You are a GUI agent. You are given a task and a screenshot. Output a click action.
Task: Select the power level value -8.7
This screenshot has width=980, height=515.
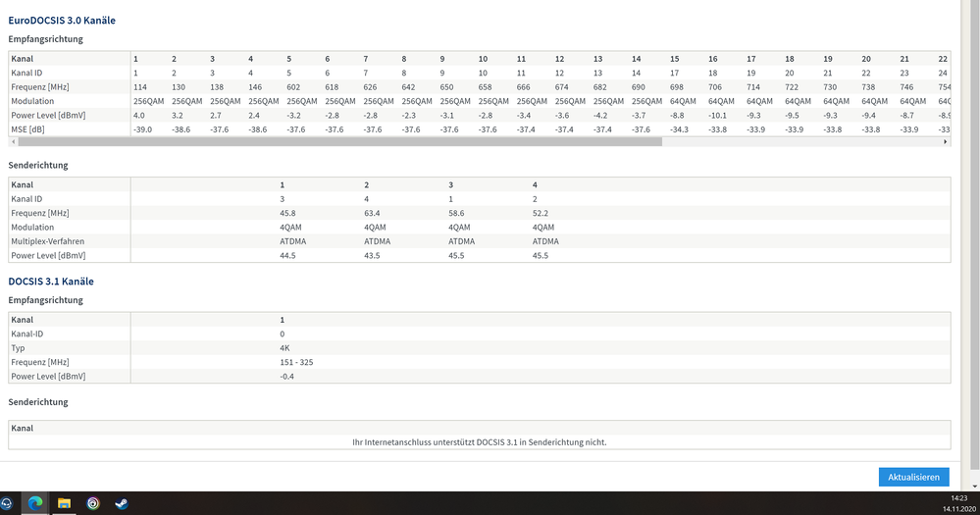click(906, 115)
